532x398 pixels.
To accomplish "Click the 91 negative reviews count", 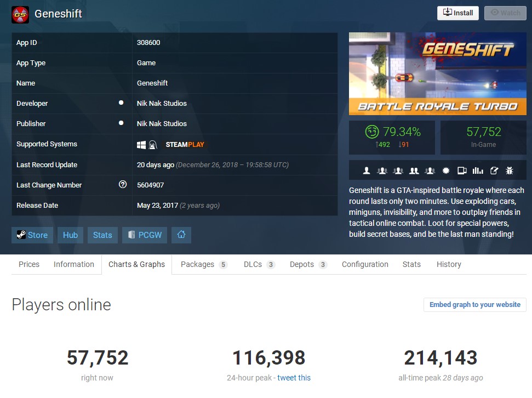I will point(403,145).
